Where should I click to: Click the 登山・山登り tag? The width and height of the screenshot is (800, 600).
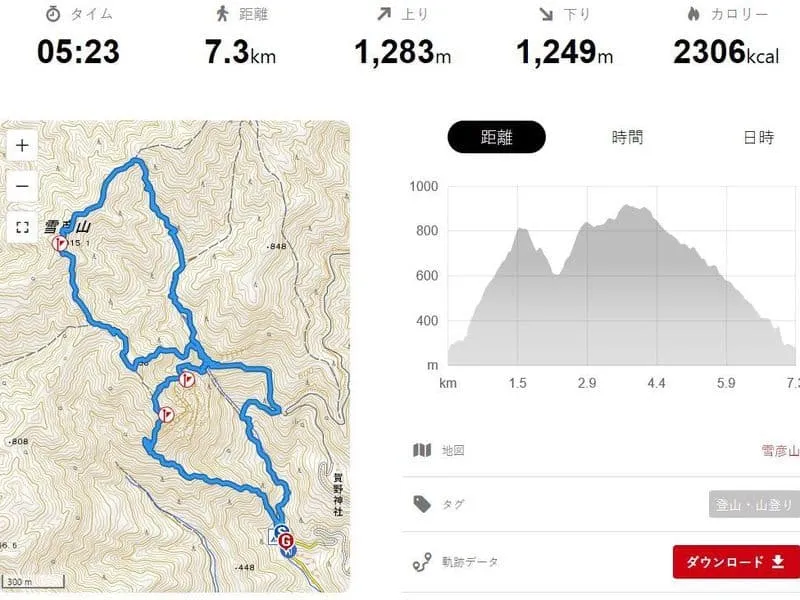pos(754,505)
